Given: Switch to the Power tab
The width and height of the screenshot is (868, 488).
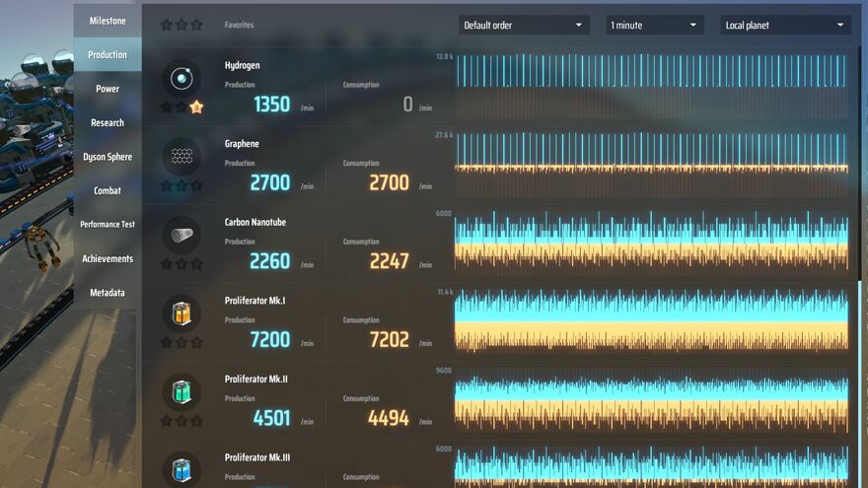Looking at the screenshot, I should (x=108, y=89).
